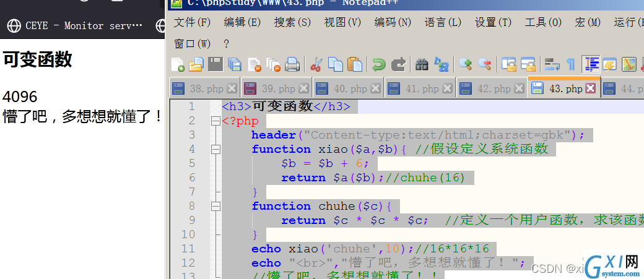644x279 pixels.
Task: Open Find with the binoculars icon
Action: pos(422,64)
